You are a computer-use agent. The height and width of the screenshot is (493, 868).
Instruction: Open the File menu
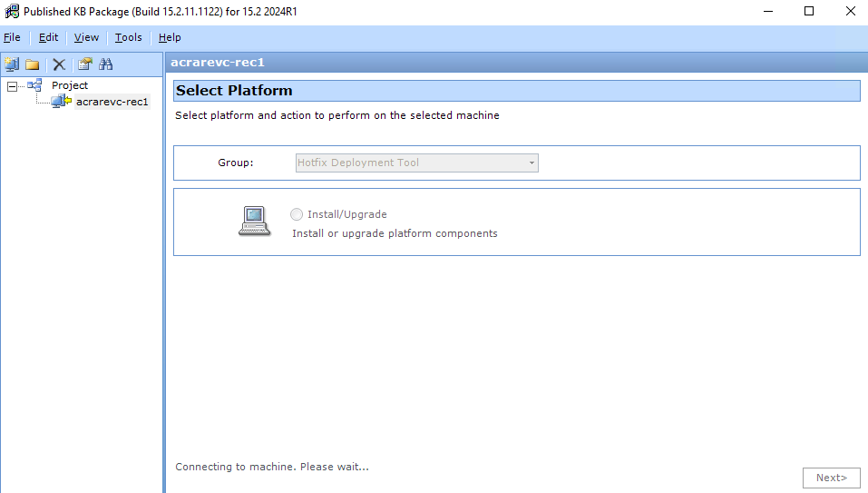(x=12, y=37)
